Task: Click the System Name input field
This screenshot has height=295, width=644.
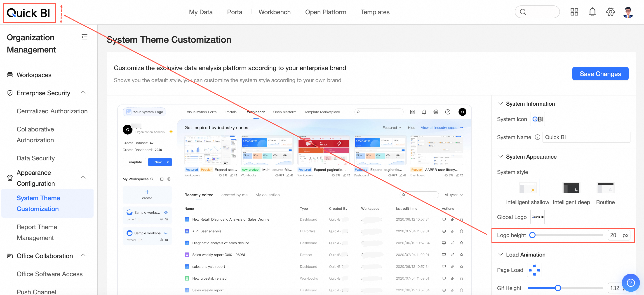Action: coord(586,137)
